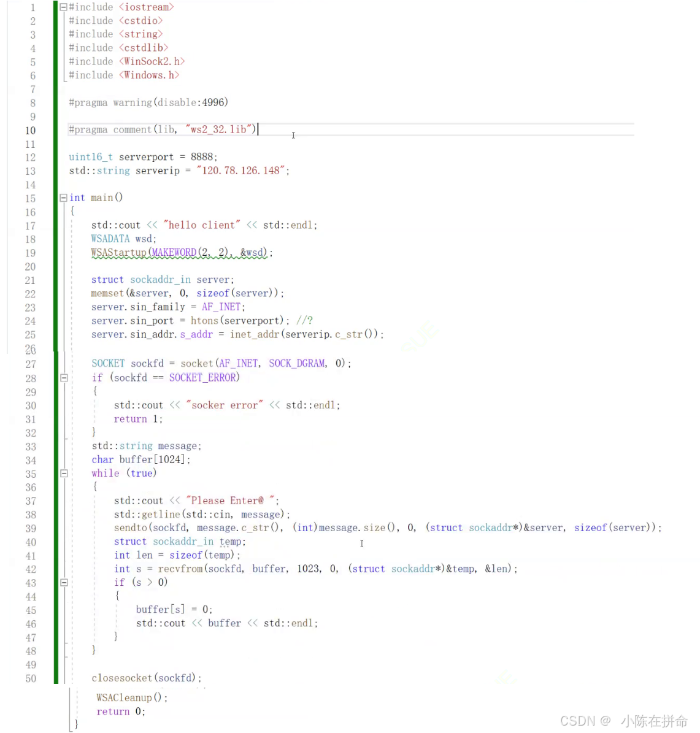Click the return 1; statement
The image size is (700, 733).
[x=138, y=419]
